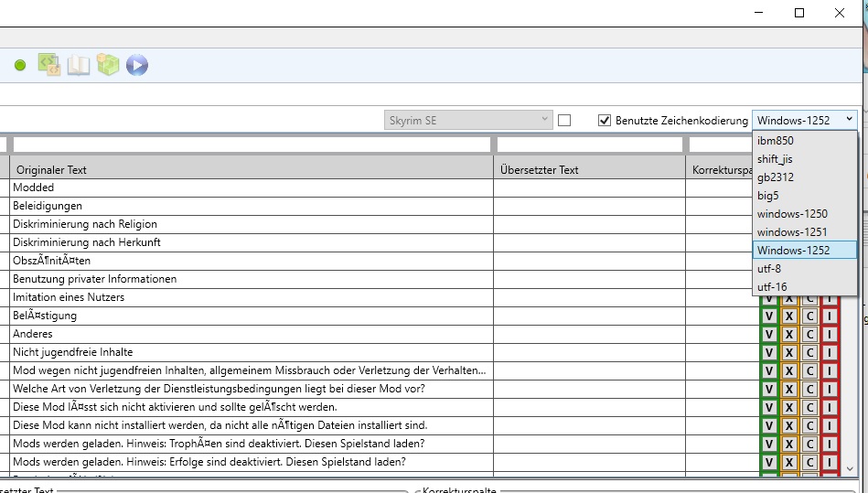Open the Skyrim SE game dropdown

point(469,120)
